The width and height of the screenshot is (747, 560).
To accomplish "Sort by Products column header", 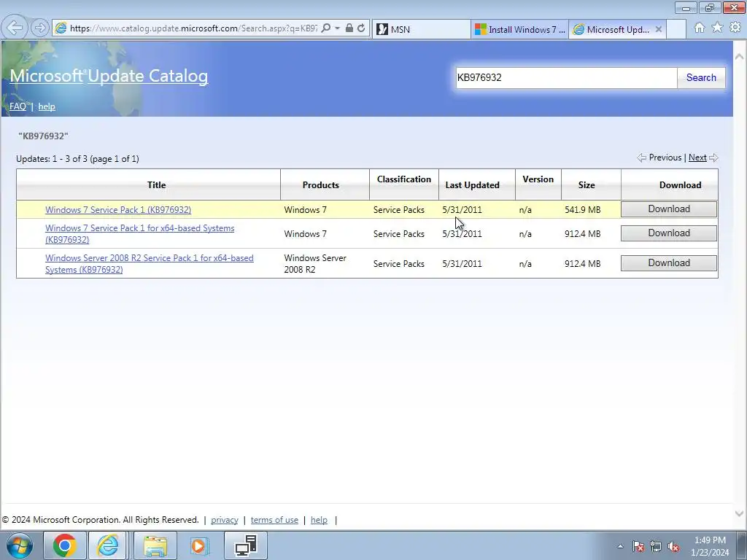I will tap(321, 184).
